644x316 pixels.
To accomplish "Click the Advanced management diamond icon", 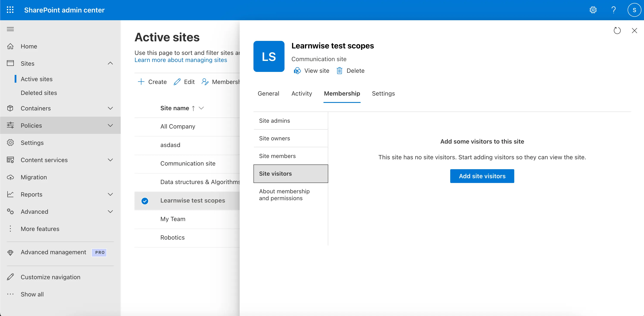I will click(10, 252).
